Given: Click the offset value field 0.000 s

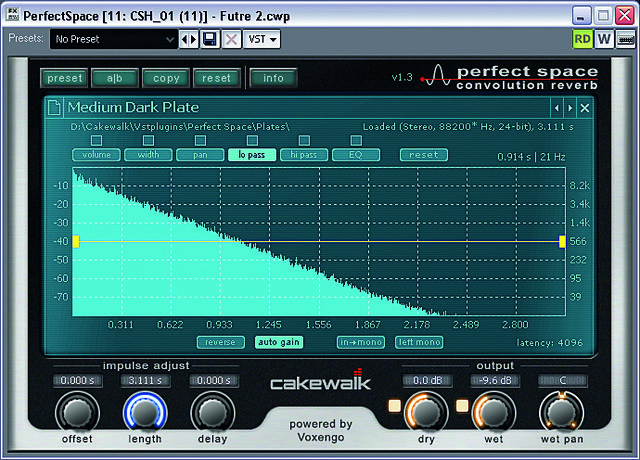Looking at the screenshot, I should [x=78, y=381].
